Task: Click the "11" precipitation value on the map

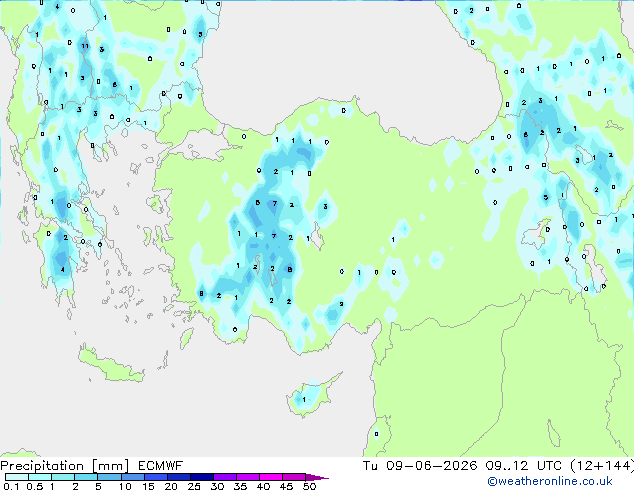Action: [x=85, y=46]
